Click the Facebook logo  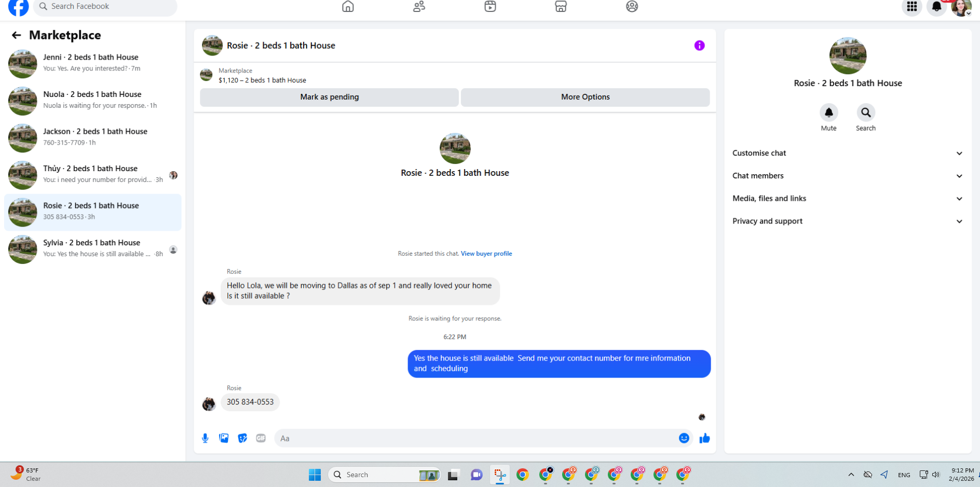click(19, 7)
